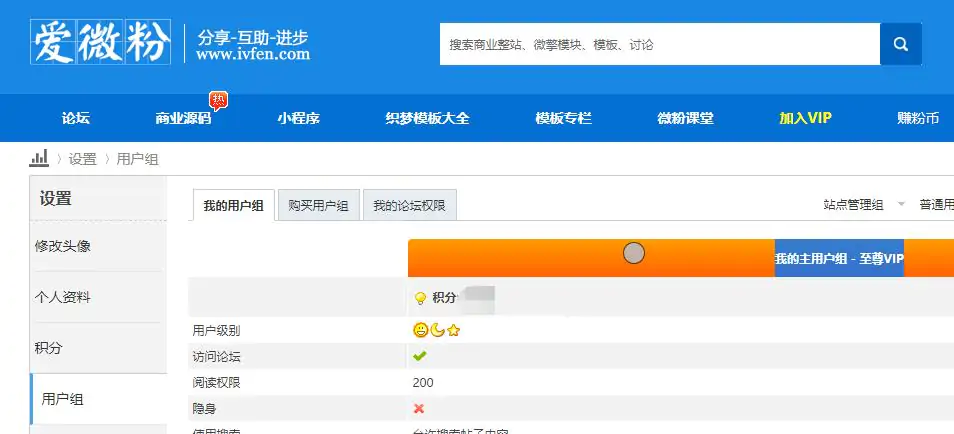Click the 访问论坛 row label
Screen dimensions: 954x434
coord(216,357)
